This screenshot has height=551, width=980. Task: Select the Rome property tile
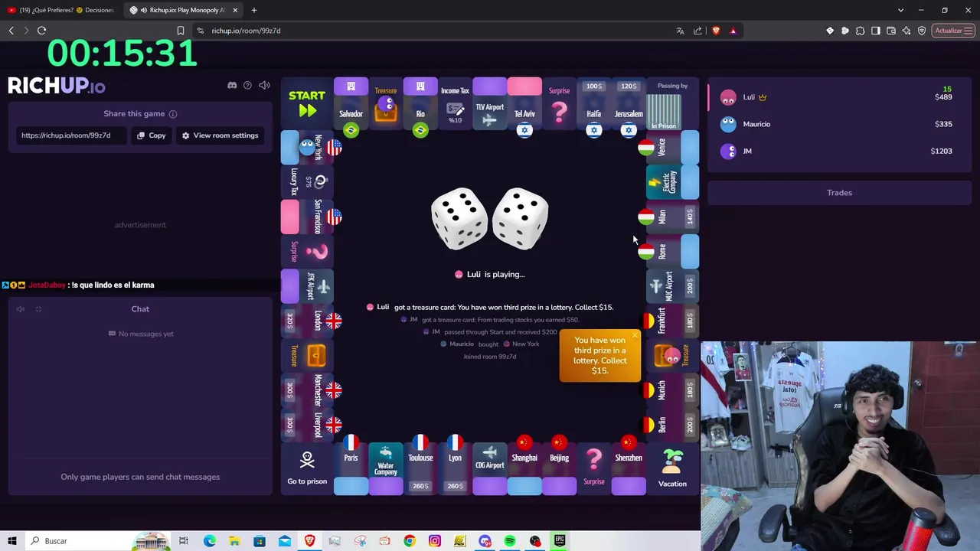tap(672, 251)
